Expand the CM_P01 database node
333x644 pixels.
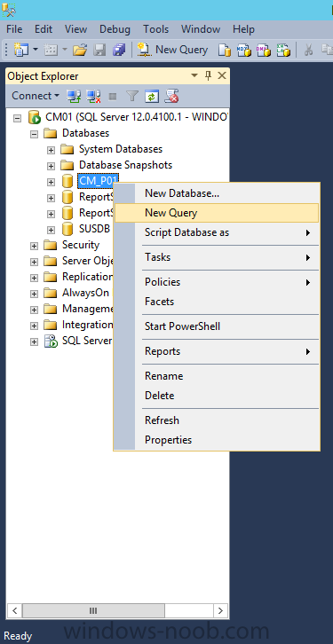click(x=51, y=182)
